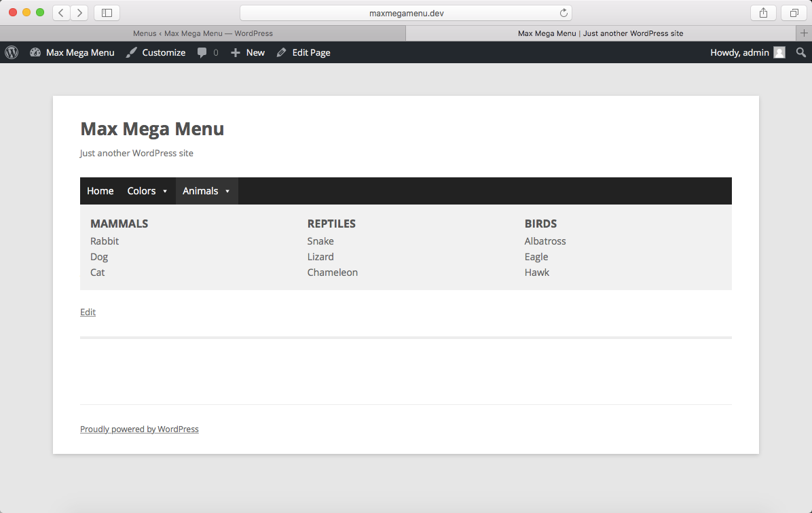This screenshot has height=513, width=812.
Task: Show all tabs with tab overview icon
Action: click(794, 13)
